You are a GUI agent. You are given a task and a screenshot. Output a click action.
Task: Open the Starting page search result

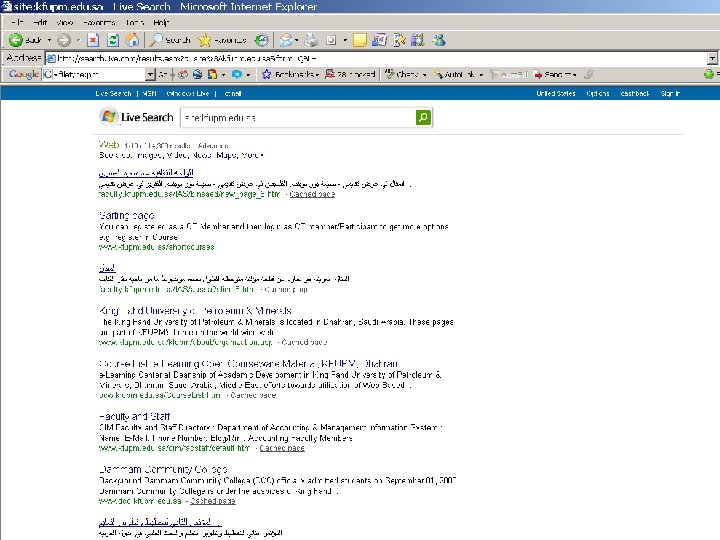(126, 215)
